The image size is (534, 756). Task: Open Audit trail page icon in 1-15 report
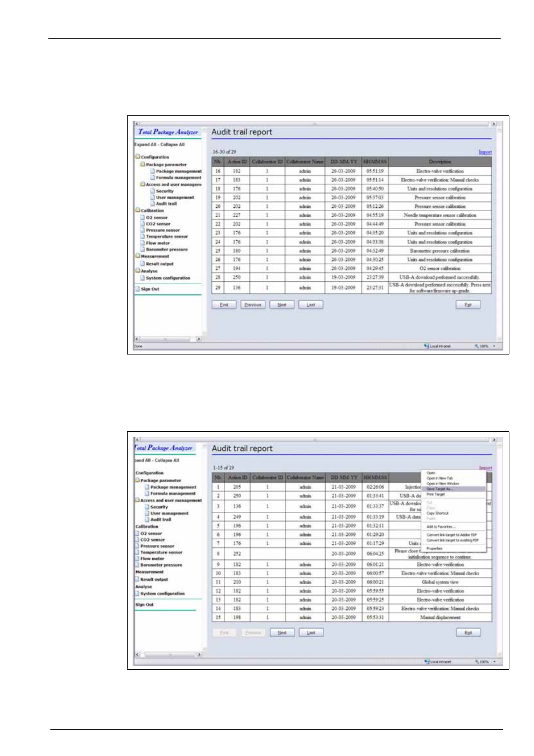[x=147, y=520]
